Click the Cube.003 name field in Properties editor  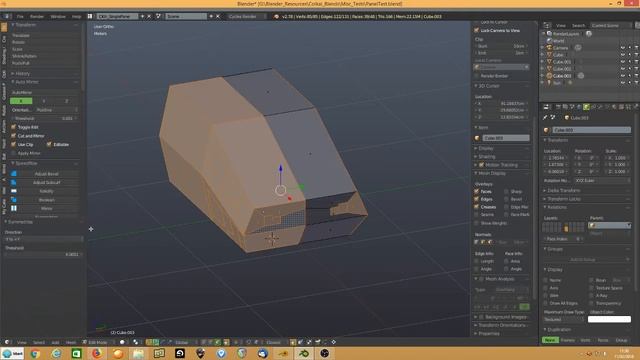(591, 130)
